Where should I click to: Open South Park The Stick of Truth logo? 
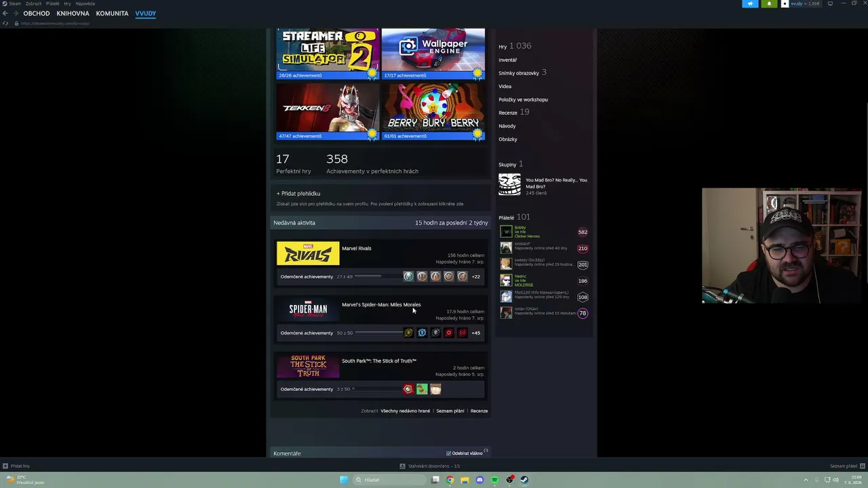click(x=308, y=366)
